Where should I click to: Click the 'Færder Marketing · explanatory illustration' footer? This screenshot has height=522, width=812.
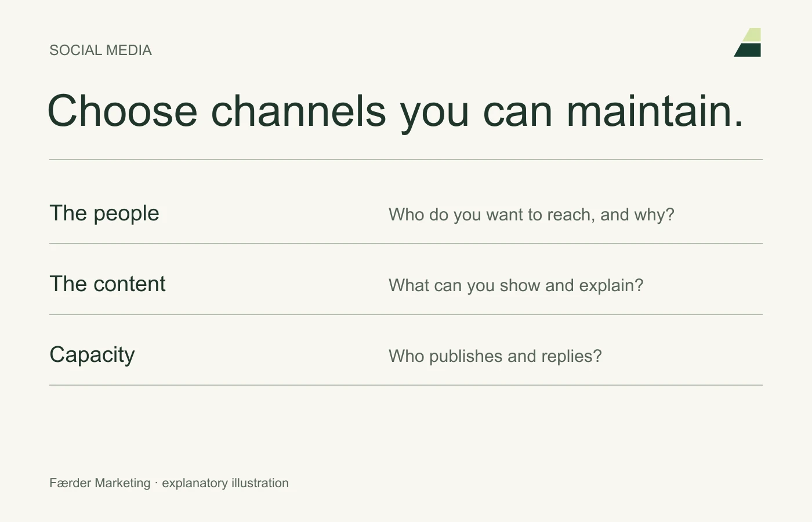(169, 483)
